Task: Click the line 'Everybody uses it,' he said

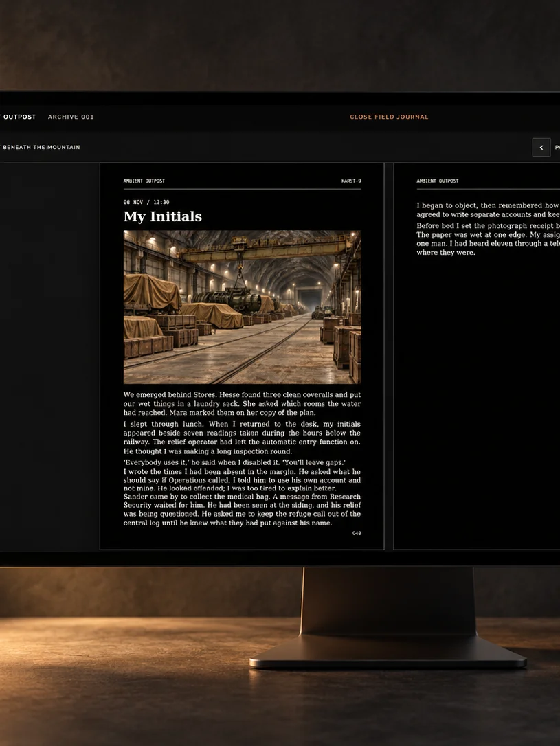Action: [x=234, y=462]
